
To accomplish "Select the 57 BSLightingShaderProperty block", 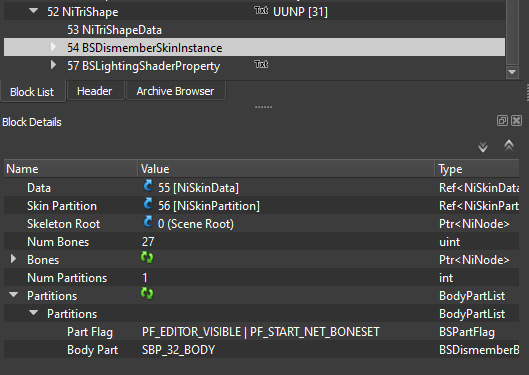I will click(143, 66).
